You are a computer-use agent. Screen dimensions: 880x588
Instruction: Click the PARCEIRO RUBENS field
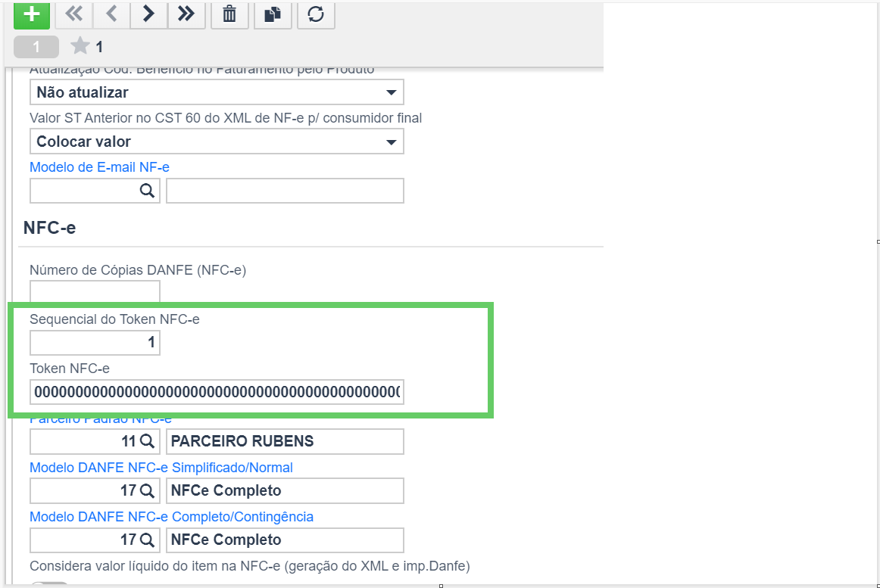285,441
